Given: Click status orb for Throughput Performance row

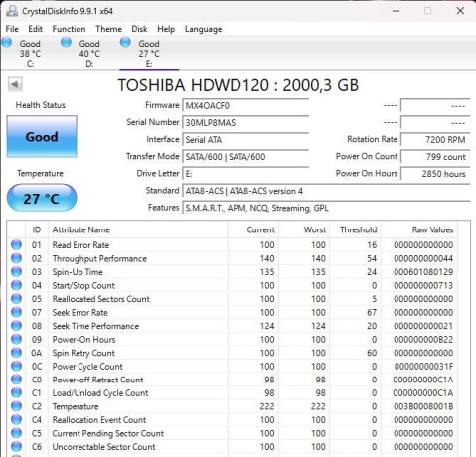Looking at the screenshot, I should click(16, 258).
